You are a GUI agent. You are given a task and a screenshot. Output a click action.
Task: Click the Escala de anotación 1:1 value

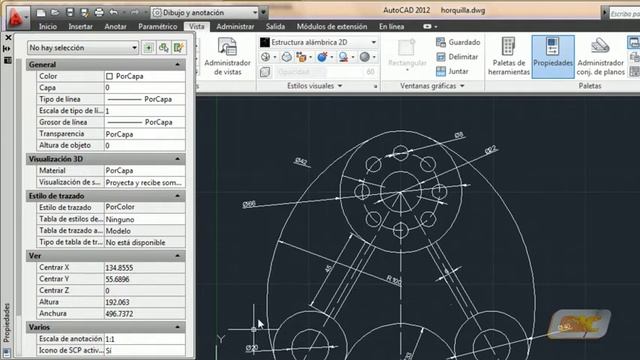click(x=144, y=339)
